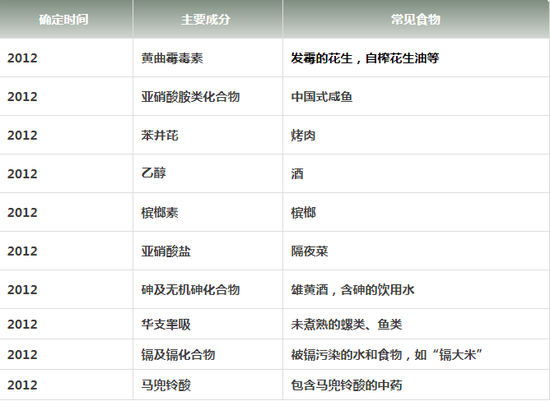Select the 黄曲霉毒素 cell

[207, 58]
